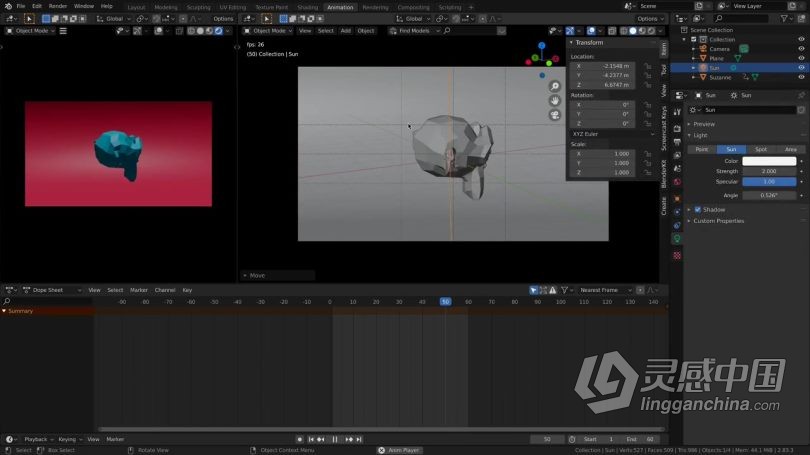Screen dimensions: 810x455
Task: Click the new scene button beside Scene field
Action: 699,6
